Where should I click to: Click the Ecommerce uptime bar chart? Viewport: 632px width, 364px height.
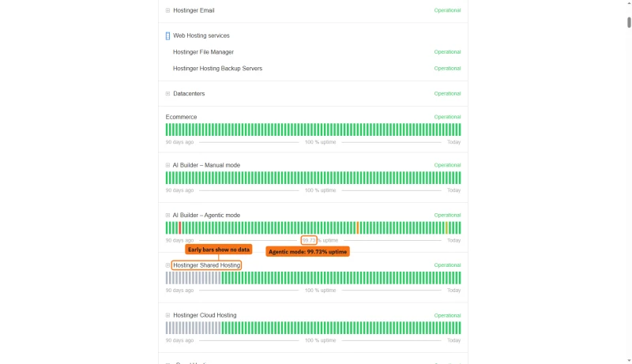(313, 129)
